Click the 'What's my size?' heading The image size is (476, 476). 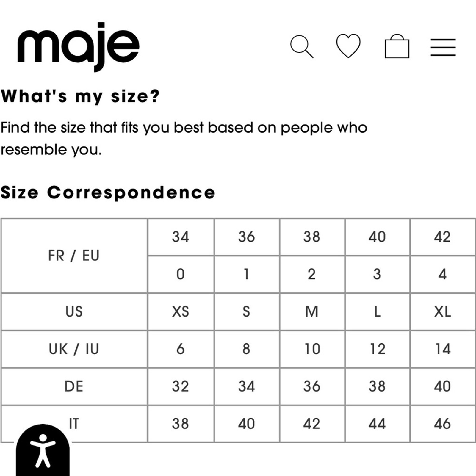click(x=80, y=97)
